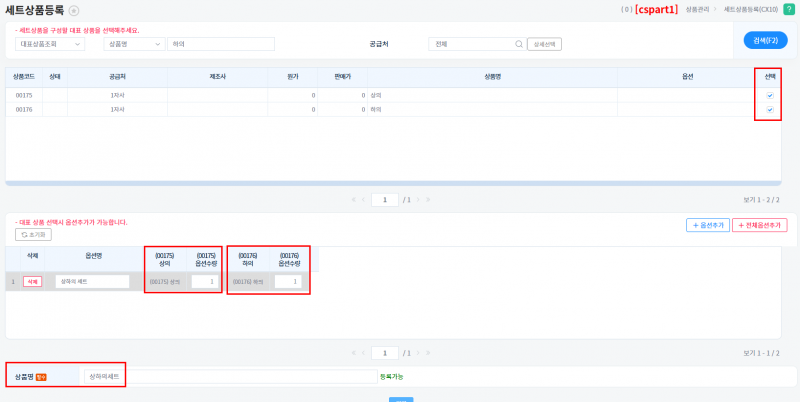Click the + 옵션추가 button
The width and height of the screenshot is (800, 402).
coord(708,225)
